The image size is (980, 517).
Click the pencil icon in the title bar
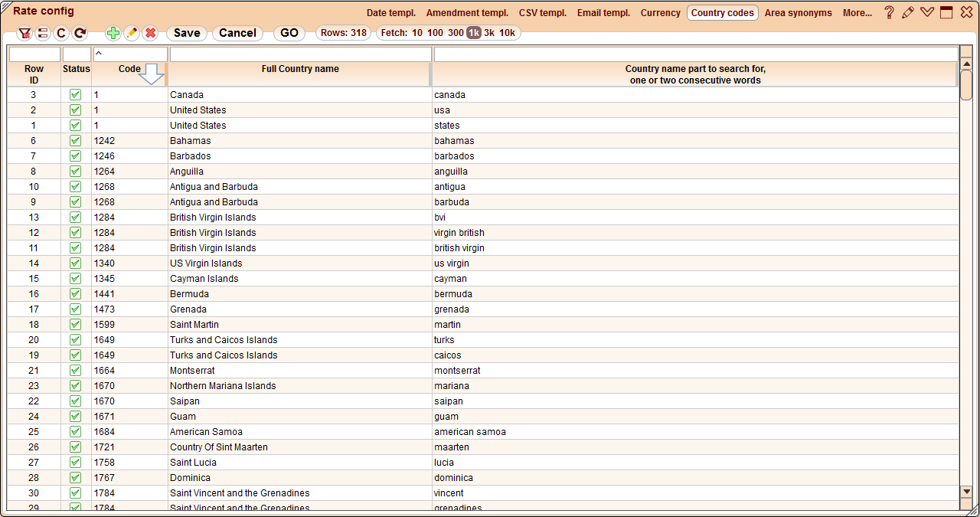point(908,12)
